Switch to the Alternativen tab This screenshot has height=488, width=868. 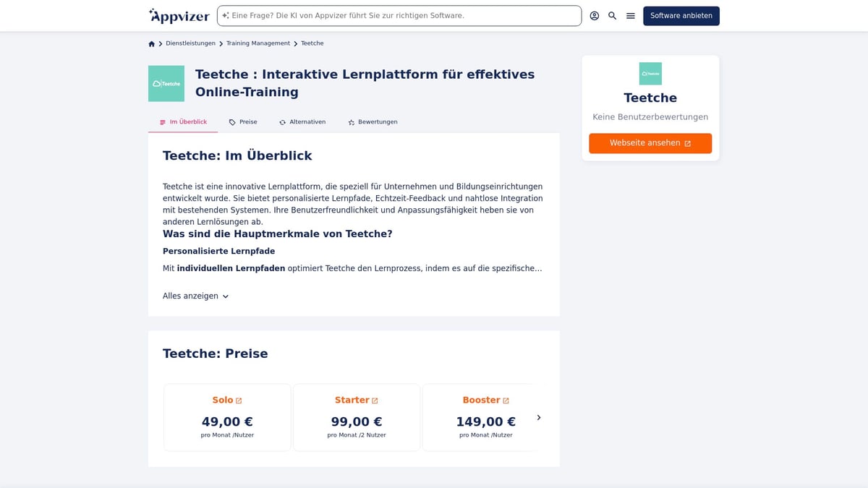[x=302, y=122]
